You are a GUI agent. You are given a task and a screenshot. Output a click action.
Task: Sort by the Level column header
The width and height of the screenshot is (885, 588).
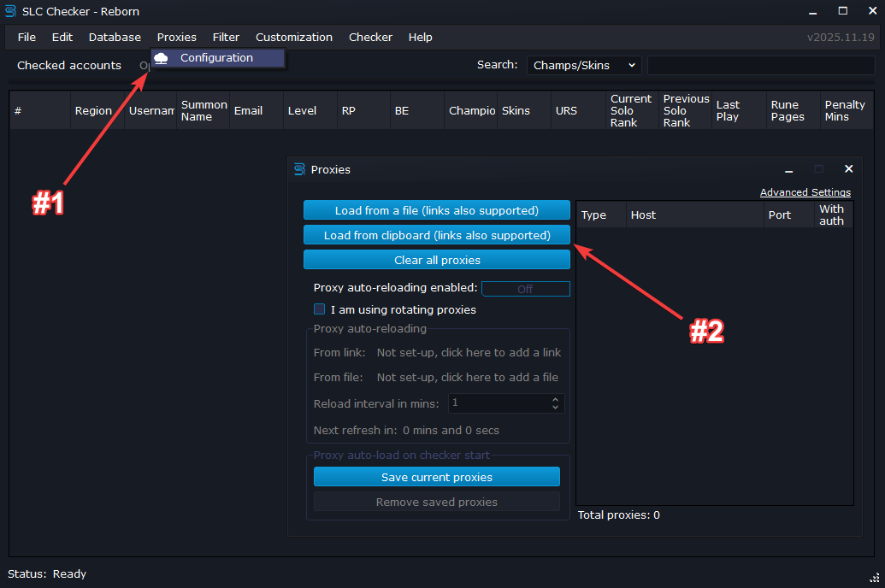pyautogui.click(x=310, y=110)
